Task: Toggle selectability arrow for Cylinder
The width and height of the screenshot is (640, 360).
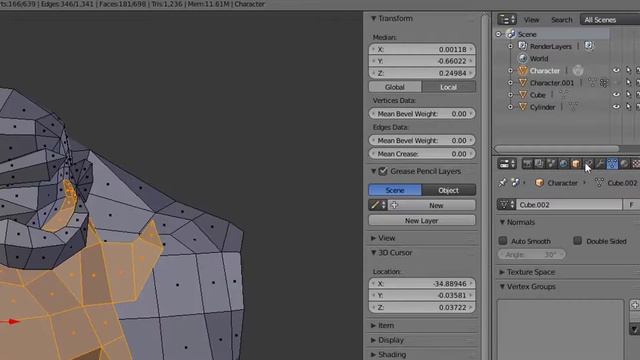Action: coord(628,107)
